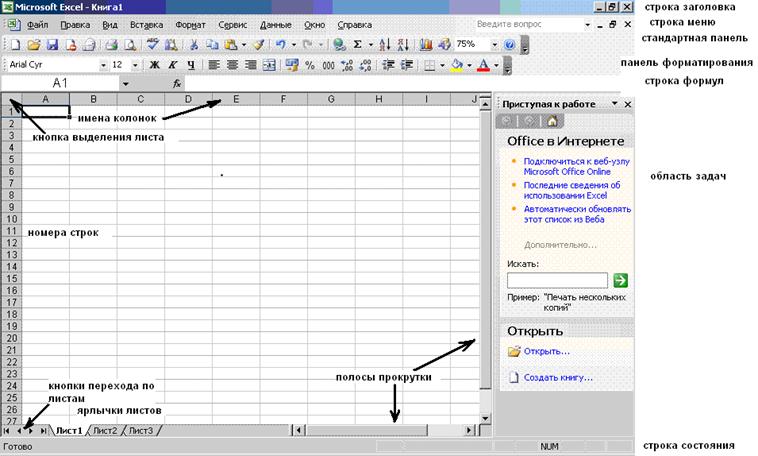
Task: Toggle center alignment
Action: [232, 65]
